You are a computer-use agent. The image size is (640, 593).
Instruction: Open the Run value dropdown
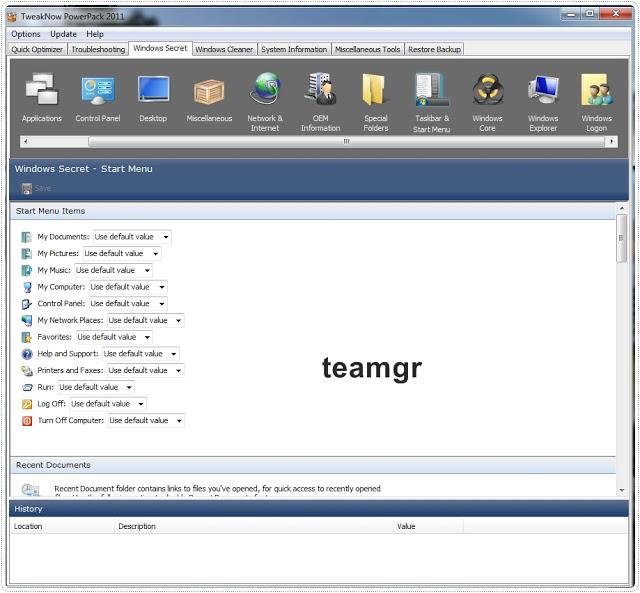coord(96,387)
